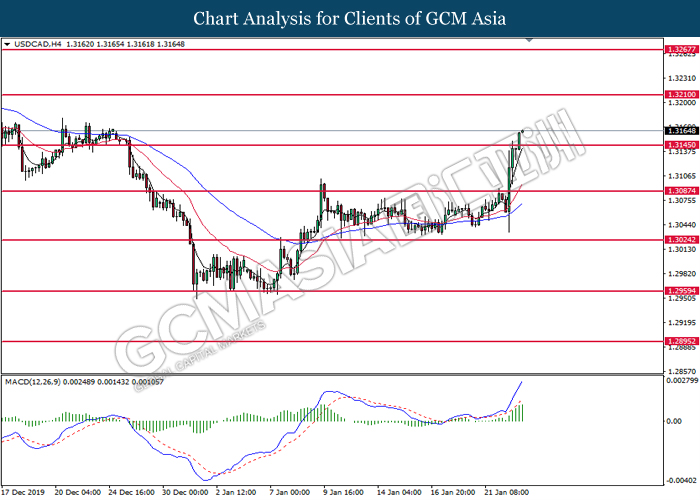Click the MACD zero level 0.00 label
This screenshot has width=700, height=500.
674,421
